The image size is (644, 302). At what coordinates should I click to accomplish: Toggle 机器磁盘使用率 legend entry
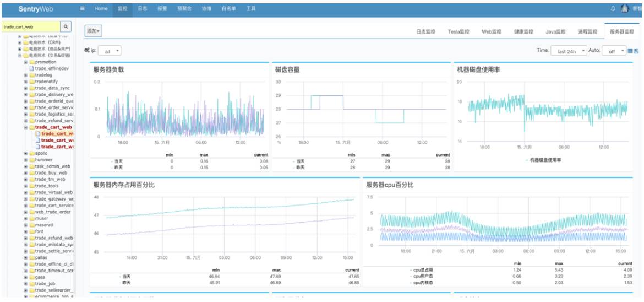[543, 160]
